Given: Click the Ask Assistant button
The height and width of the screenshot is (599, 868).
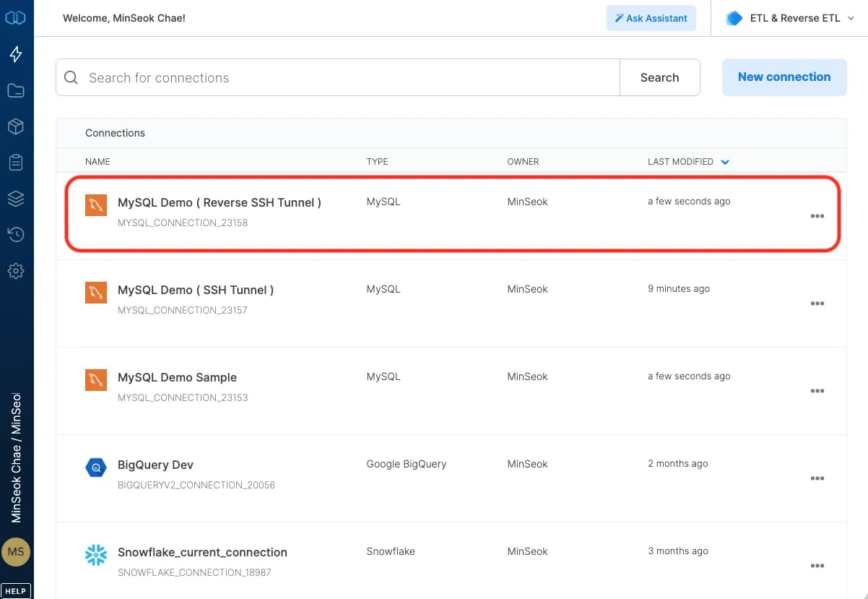Looking at the screenshot, I should pos(651,18).
